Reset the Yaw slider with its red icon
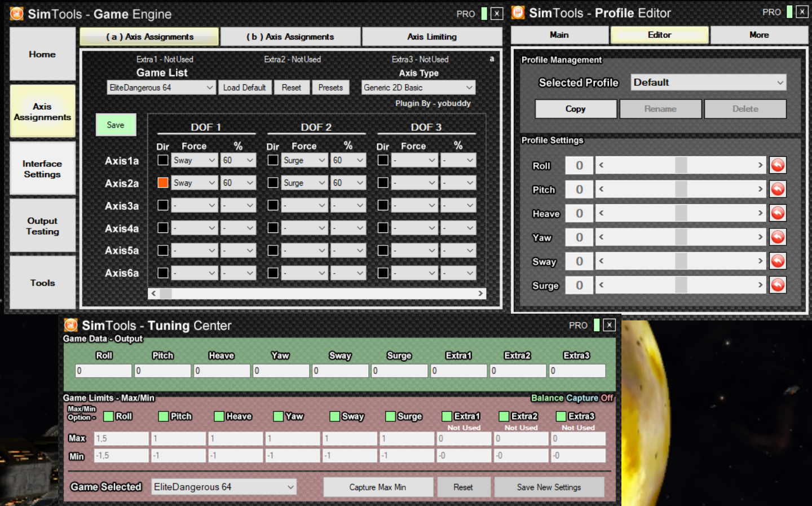The image size is (812, 506). click(x=778, y=237)
